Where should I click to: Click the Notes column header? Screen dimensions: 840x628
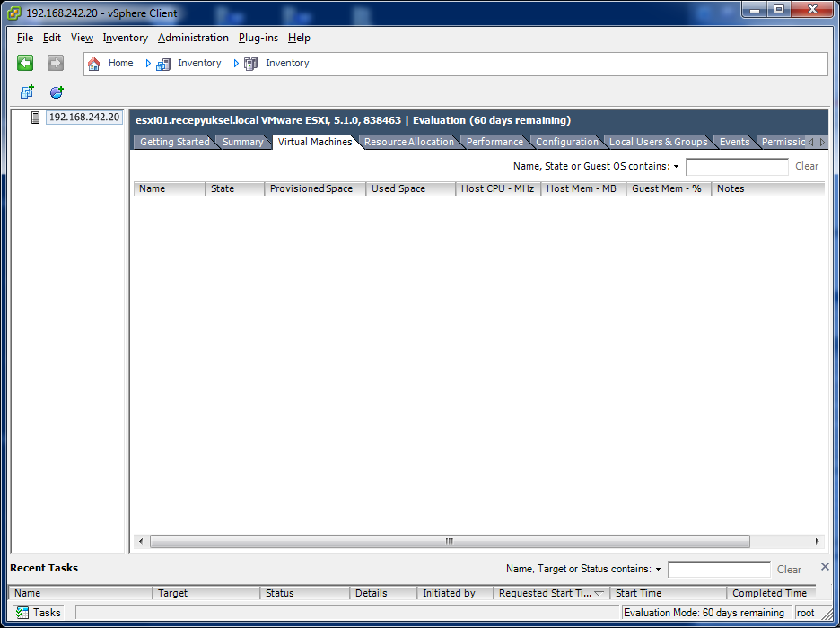click(767, 188)
